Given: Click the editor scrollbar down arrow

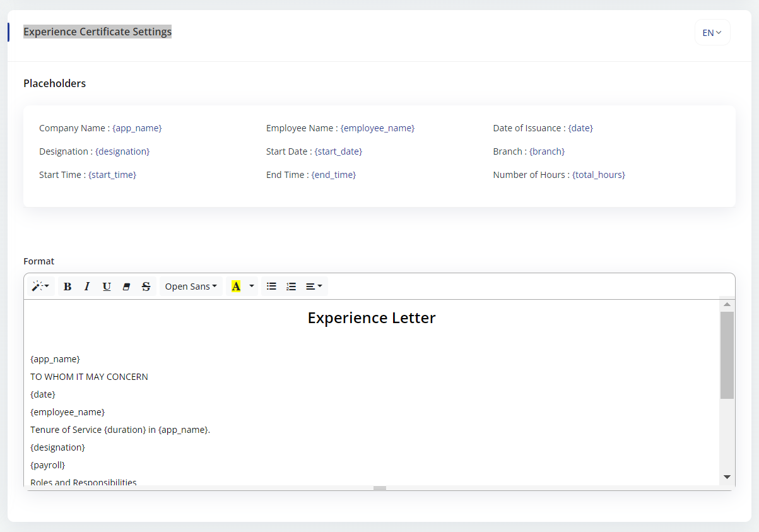Looking at the screenshot, I should (x=727, y=477).
